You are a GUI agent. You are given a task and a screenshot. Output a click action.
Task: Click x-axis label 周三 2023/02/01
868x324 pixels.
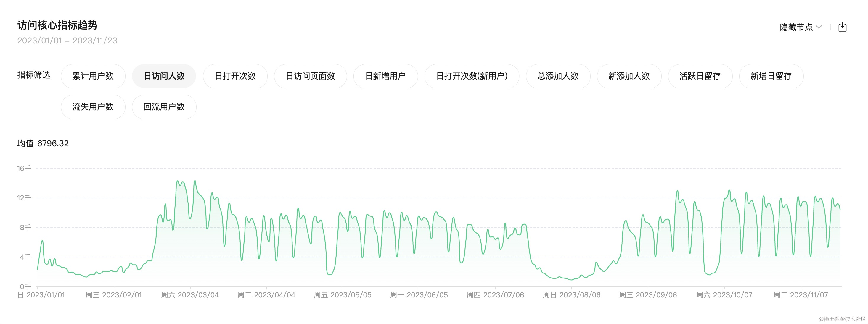click(x=114, y=295)
